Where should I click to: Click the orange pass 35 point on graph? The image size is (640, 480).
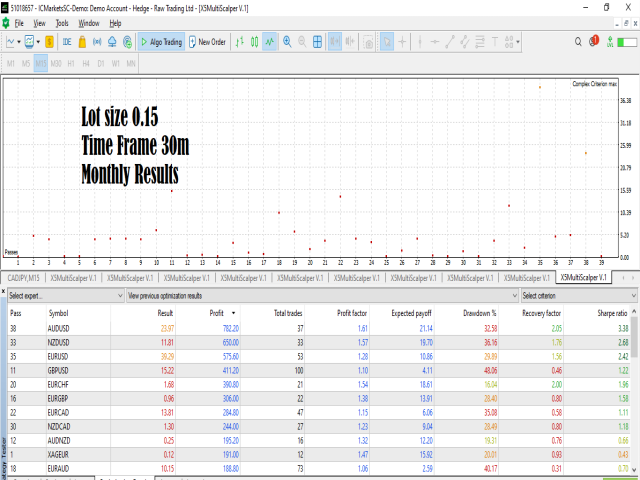point(540,87)
